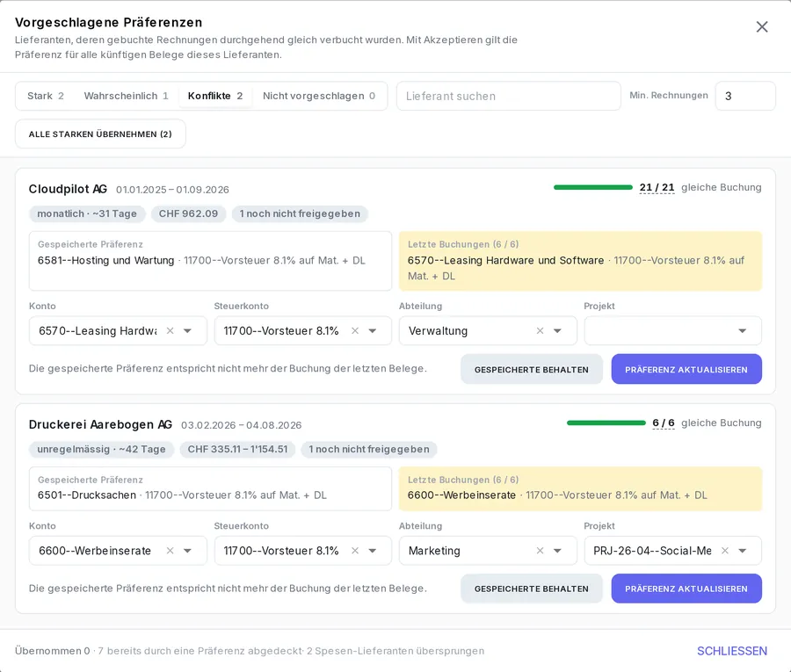Close the Vorgeschlagene Präferenzen dialog with X
This screenshot has width=791, height=672.
762,26
